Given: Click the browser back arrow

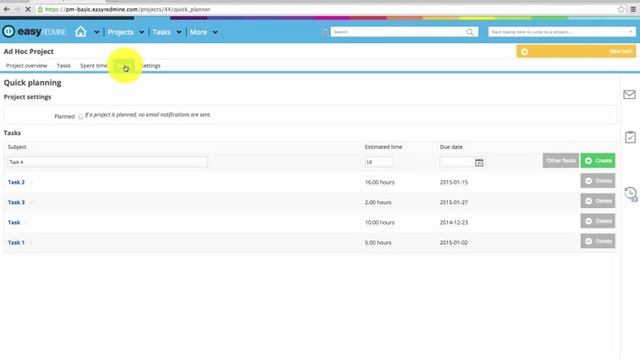Looking at the screenshot, I should 7,9.
